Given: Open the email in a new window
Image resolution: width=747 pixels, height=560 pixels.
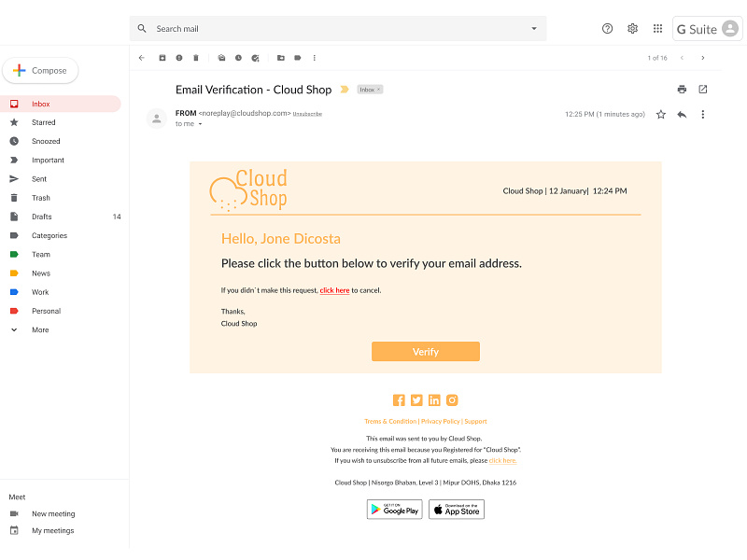Looking at the screenshot, I should click(x=703, y=89).
